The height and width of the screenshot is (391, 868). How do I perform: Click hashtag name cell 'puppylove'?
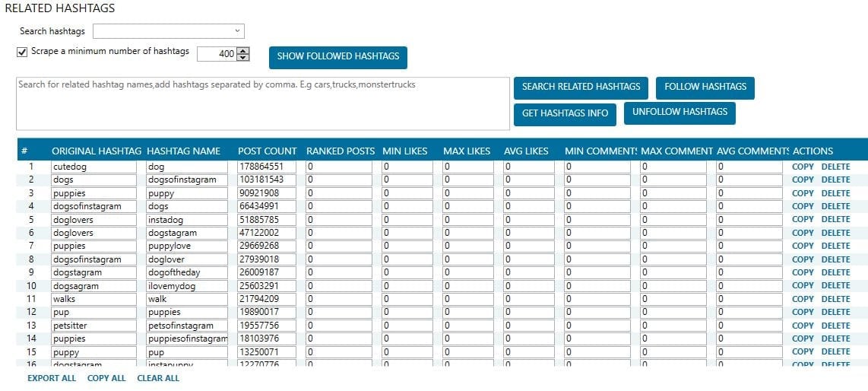click(x=187, y=246)
